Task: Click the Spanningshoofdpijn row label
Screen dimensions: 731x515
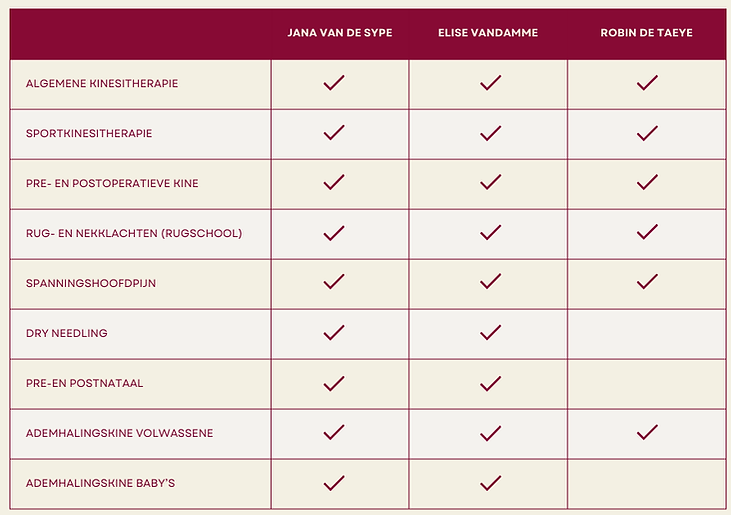Action: [91, 284]
